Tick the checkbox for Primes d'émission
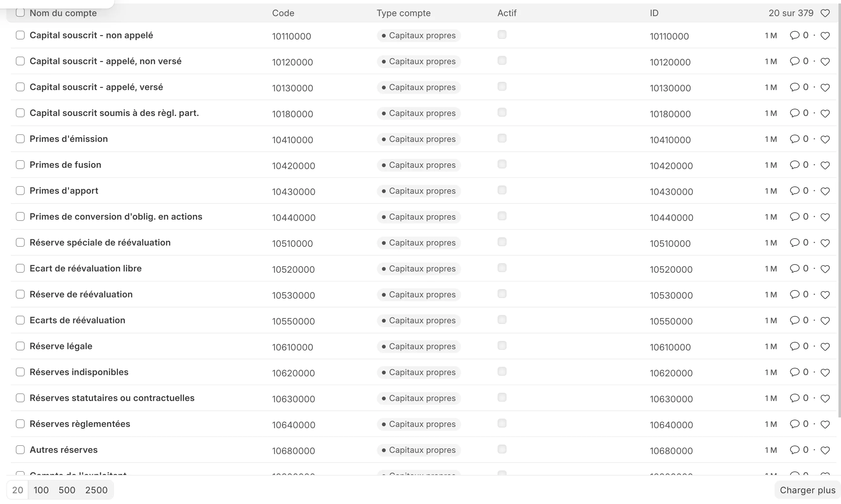This screenshot has width=841, height=504. [20, 139]
